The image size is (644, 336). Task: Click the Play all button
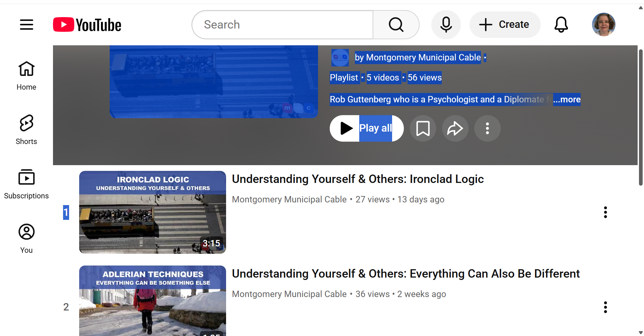point(367,129)
